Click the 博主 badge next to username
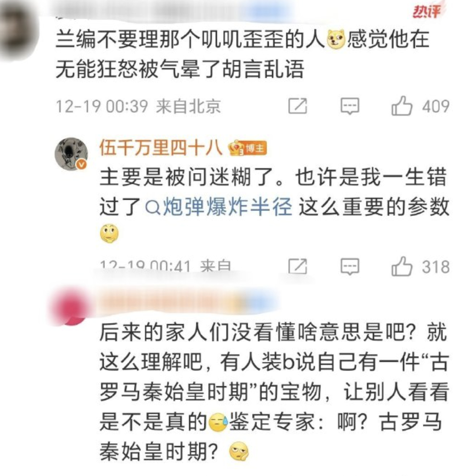453x476 pixels. pos(255,148)
